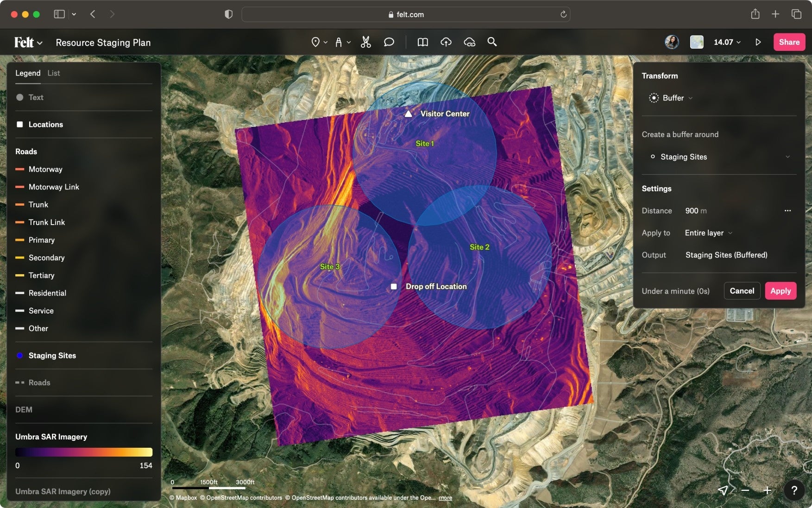The image size is (812, 508).
Task: Click the locate me arrow icon
Action: coord(723,490)
